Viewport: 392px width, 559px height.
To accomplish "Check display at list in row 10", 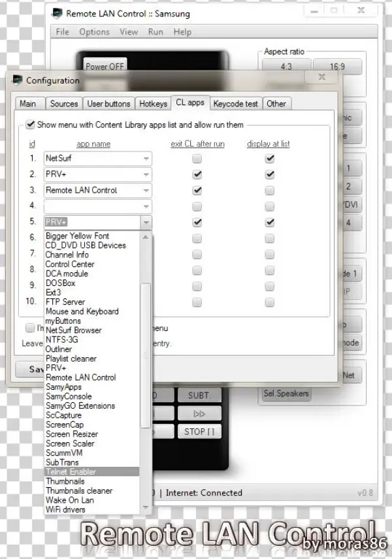I will click(x=270, y=302).
